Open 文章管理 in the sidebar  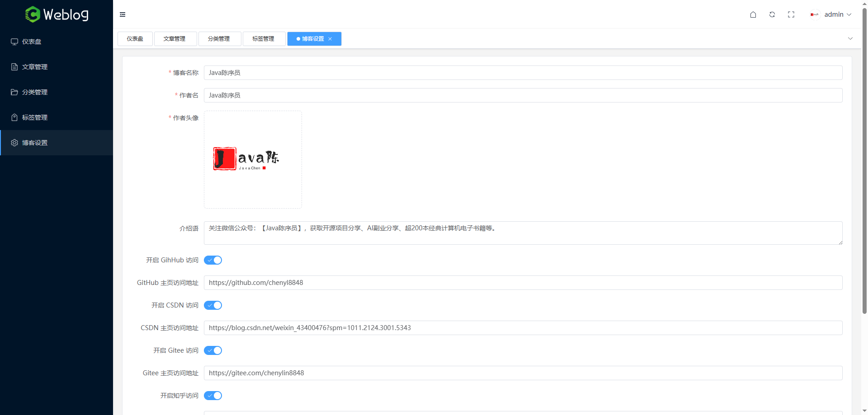(35, 67)
